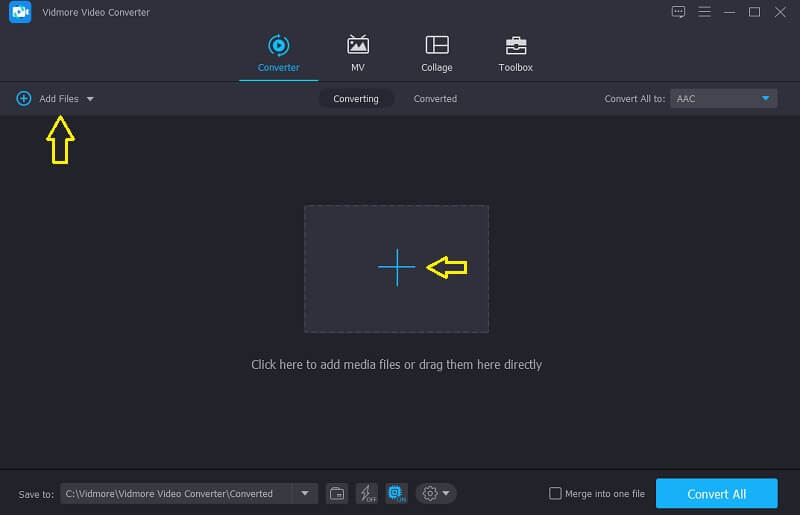Click the Add Files plus icon
Image resolution: width=800 pixels, height=515 pixels.
pos(24,99)
